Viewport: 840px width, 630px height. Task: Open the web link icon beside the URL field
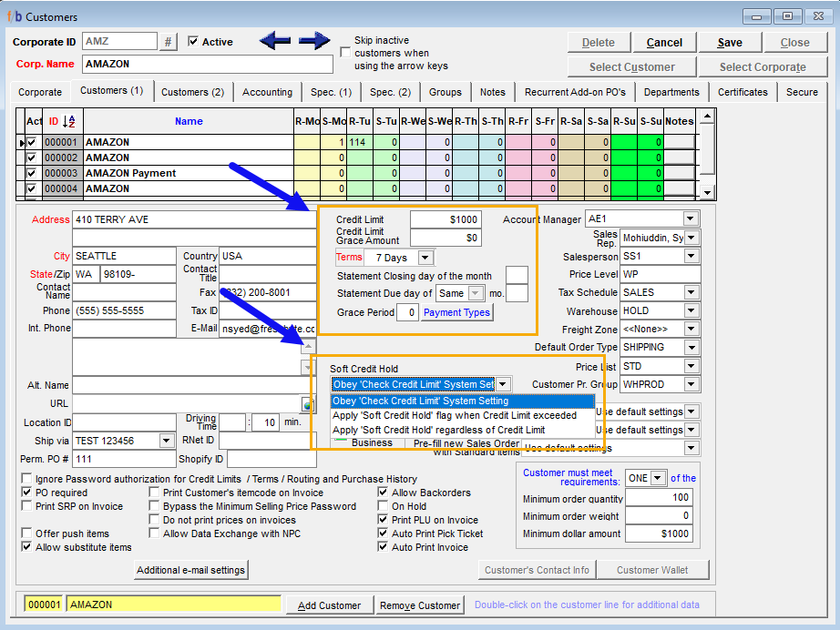308,403
